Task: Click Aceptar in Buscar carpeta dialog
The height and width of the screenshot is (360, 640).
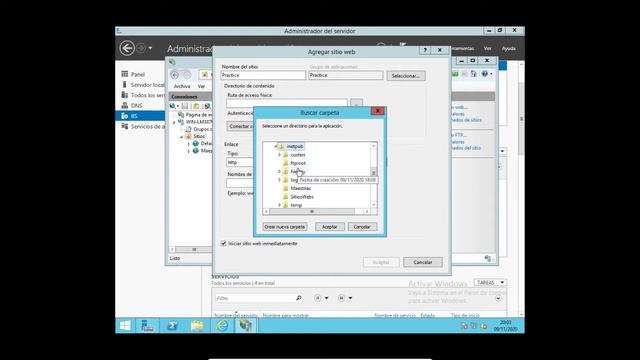Action: [x=330, y=227]
